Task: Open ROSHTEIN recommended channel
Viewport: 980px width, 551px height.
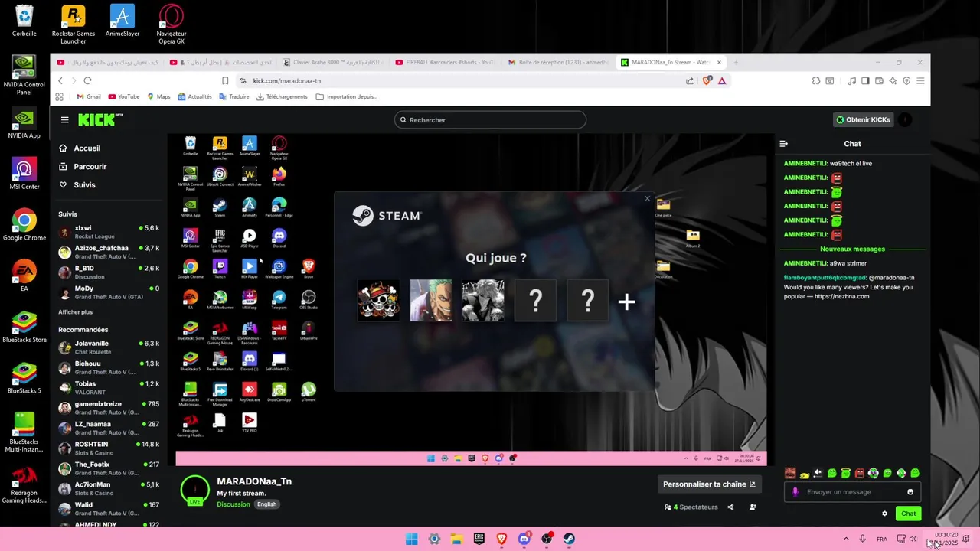Action: (x=109, y=448)
